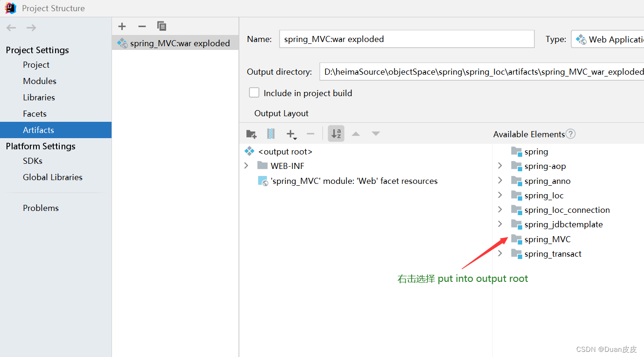Expand the spring_loc_connection element

[x=500, y=210]
